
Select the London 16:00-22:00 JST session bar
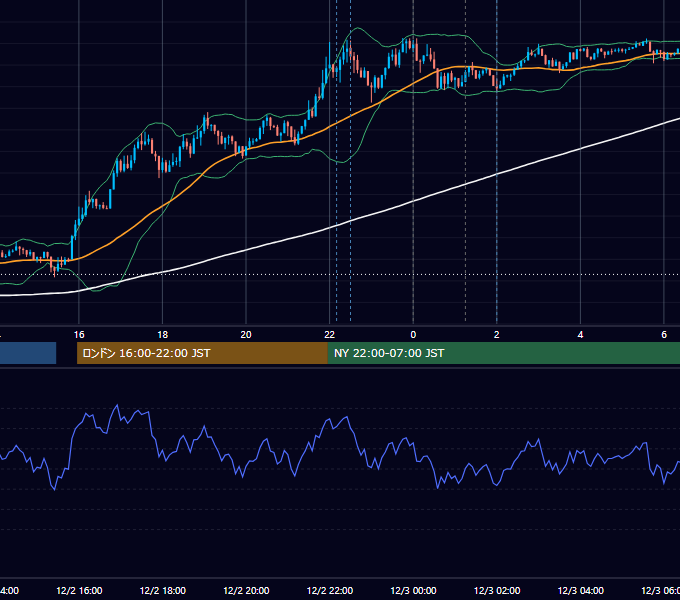pos(202,353)
